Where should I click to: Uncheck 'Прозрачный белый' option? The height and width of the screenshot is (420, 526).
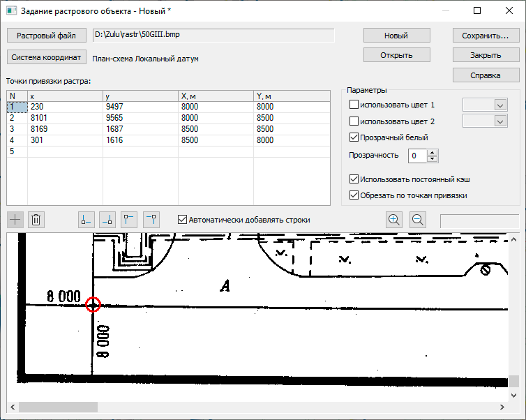coord(354,137)
